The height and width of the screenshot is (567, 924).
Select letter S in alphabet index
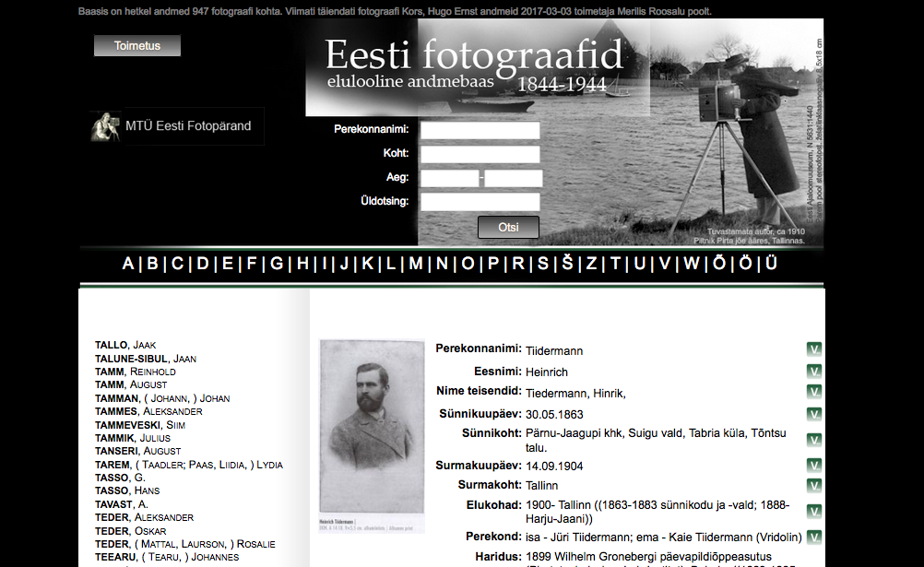543,264
